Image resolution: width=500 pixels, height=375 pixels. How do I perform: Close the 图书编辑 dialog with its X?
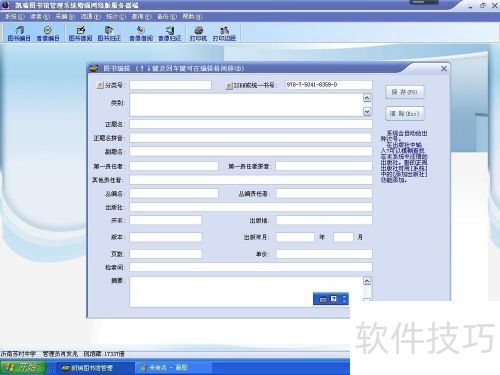pos(444,69)
